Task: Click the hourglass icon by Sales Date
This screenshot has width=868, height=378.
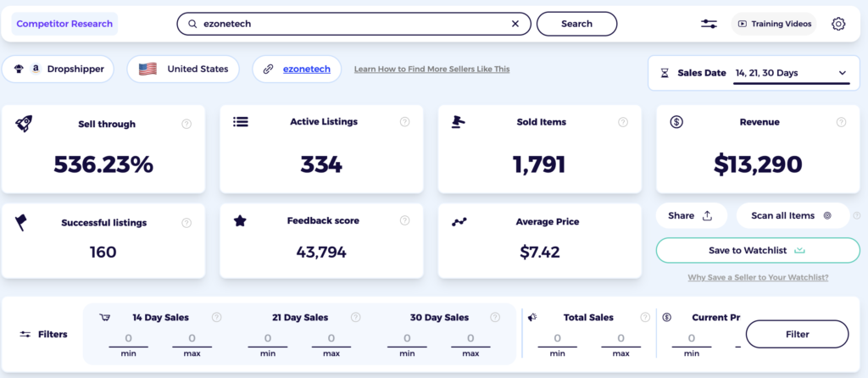Action: coord(665,73)
